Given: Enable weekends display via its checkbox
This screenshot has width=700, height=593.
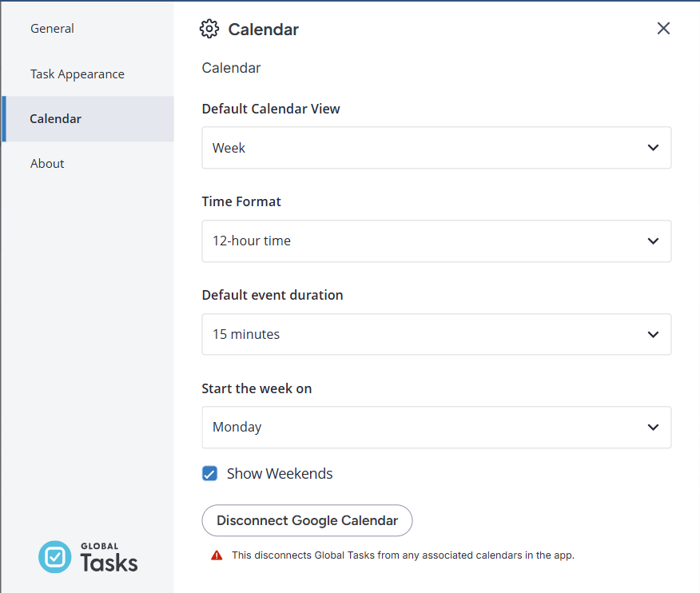Looking at the screenshot, I should click(x=209, y=473).
